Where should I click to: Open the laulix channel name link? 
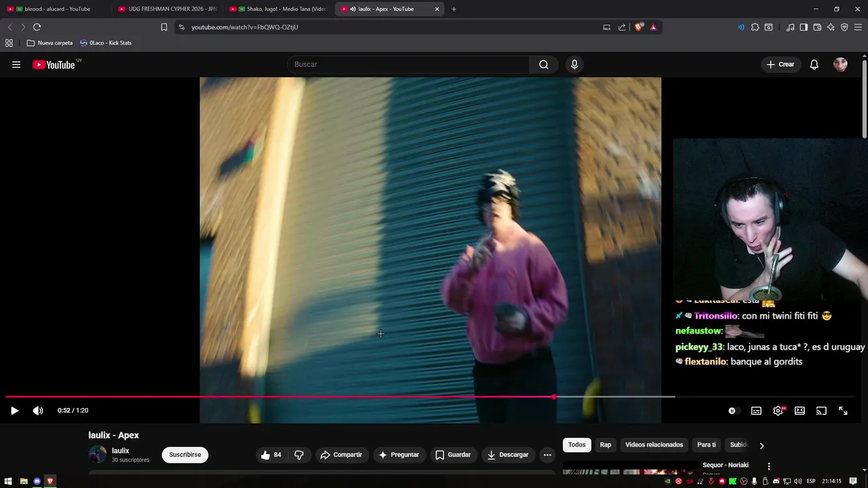pos(121,451)
